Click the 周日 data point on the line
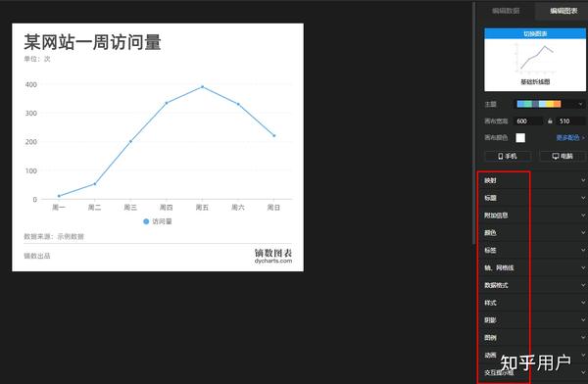Screen dimensions: 588x384 [274, 136]
